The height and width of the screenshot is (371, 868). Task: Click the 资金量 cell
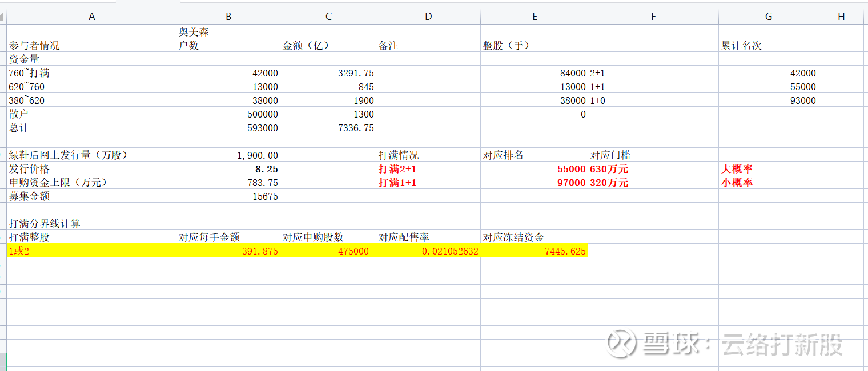(91, 59)
